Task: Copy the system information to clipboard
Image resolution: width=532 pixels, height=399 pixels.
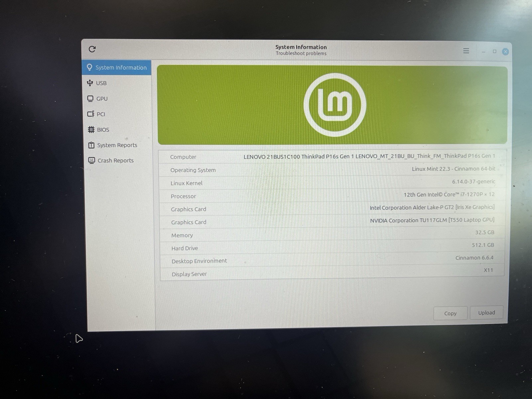Action: coord(450,313)
